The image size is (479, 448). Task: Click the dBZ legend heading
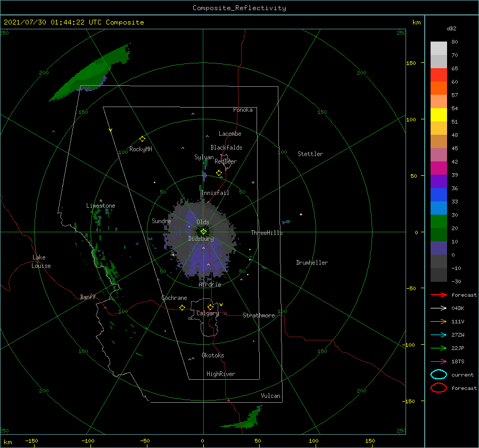click(451, 28)
